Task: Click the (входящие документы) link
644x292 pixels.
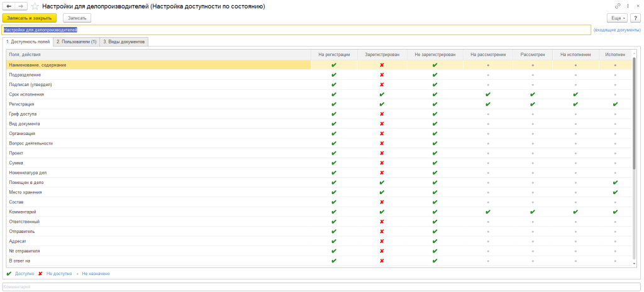Action: [616, 30]
